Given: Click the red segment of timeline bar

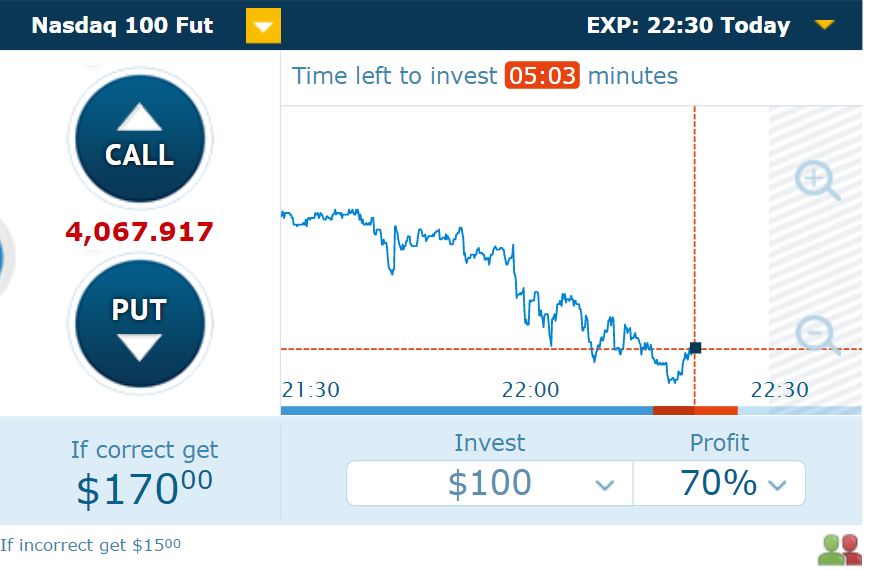Looking at the screenshot, I should 695,410.
